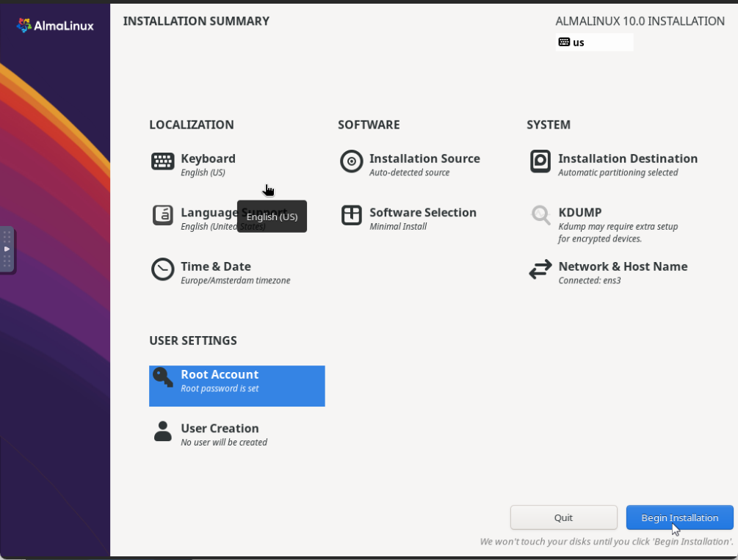
Task: Open the Installation Destination heading
Action: pyautogui.click(x=628, y=159)
